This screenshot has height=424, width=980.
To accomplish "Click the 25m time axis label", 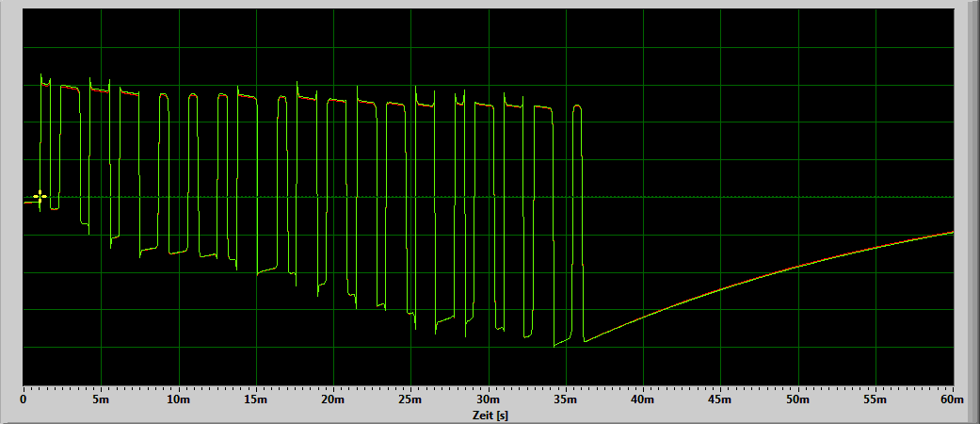I will [x=410, y=399].
